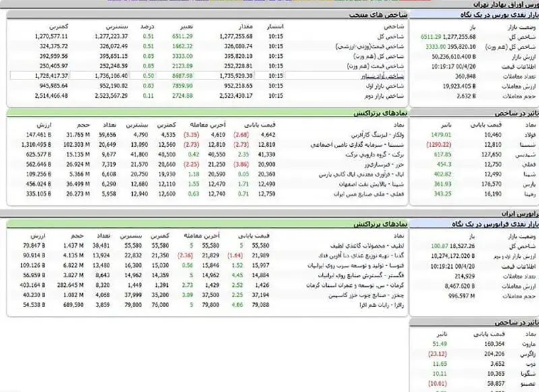This screenshot has height=392, width=539.
Task: Open the زاگرس symbol in Fara Bourse impact table
Action: click(528, 354)
